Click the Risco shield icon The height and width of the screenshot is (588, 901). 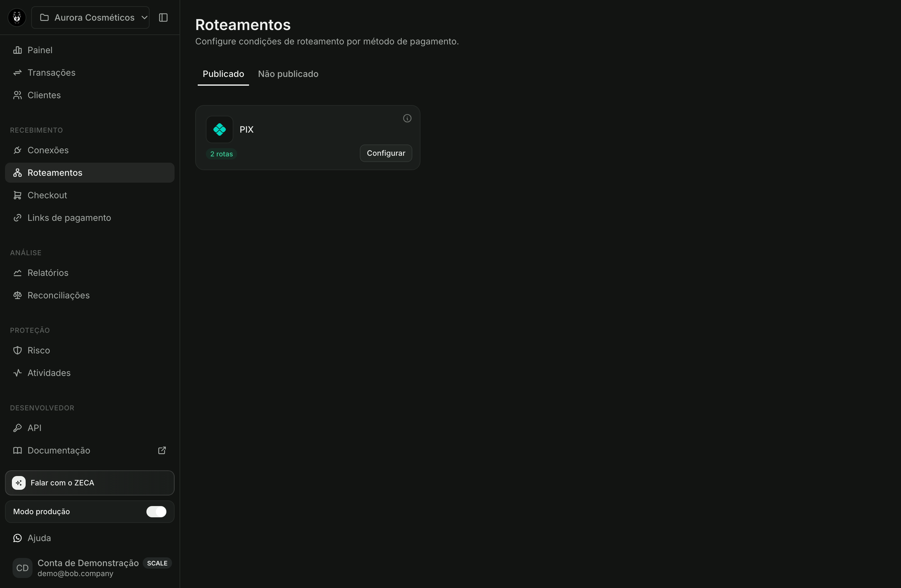coord(18,350)
